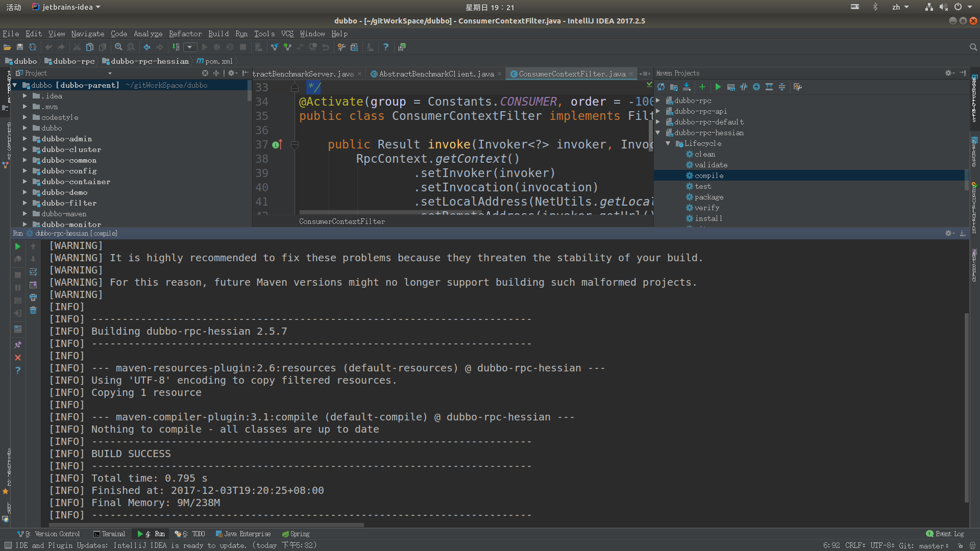Screen dimensions: 980x551
Task: Open the Maven Settings wrench icon
Action: pyautogui.click(x=798, y=87)
